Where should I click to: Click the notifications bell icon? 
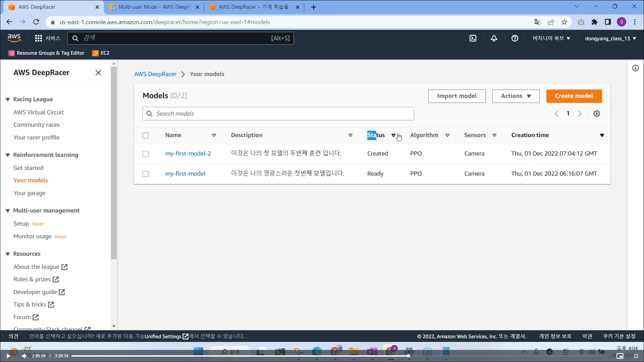click(494, 38)
